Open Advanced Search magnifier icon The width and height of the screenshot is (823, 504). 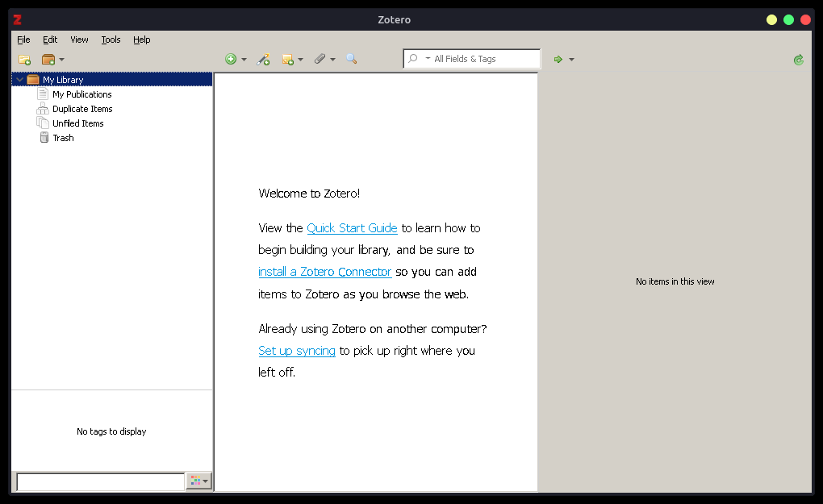pos(351,59)
